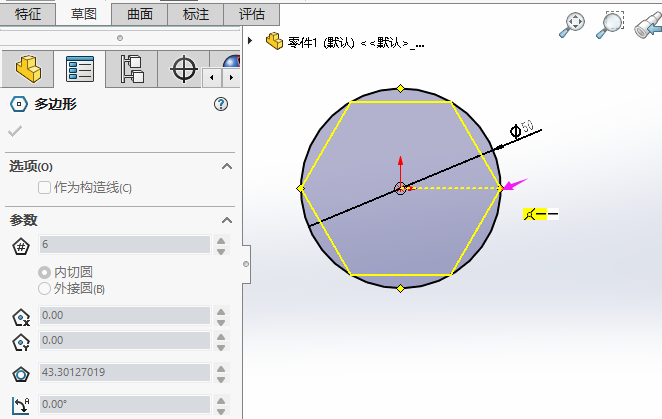Click the yellow sketch relation symbol
This screenshot has height=419, width=662.
(535, 214)
